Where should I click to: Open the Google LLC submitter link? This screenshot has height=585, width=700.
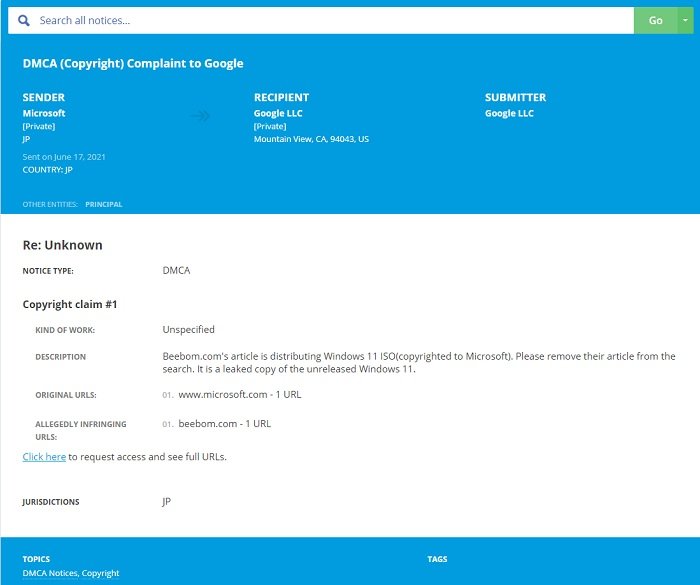click(x=509, y=113)
